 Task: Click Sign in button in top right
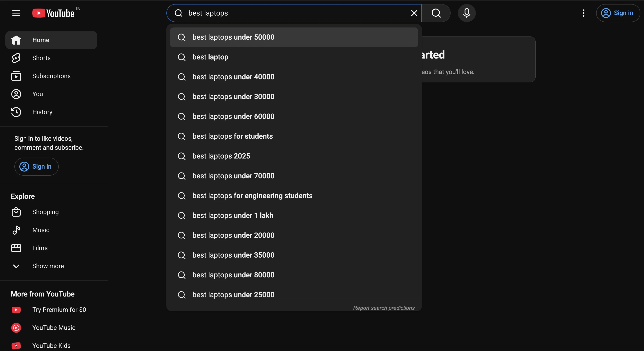pos(618,13)
